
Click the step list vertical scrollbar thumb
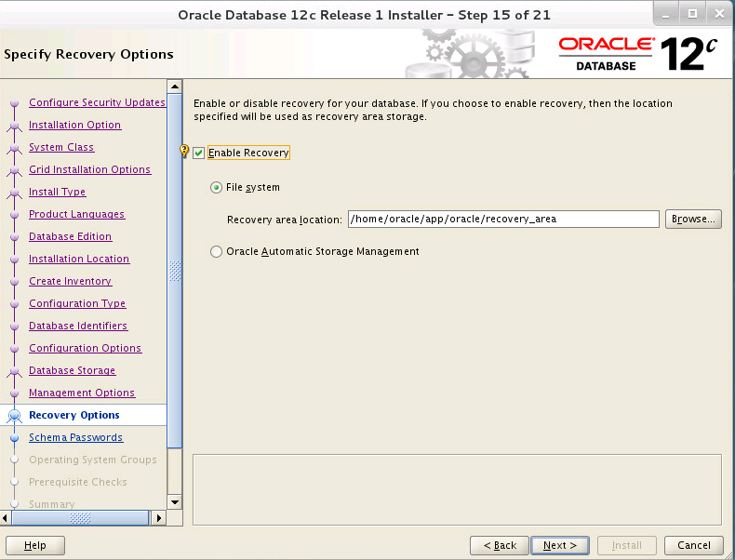174,272
